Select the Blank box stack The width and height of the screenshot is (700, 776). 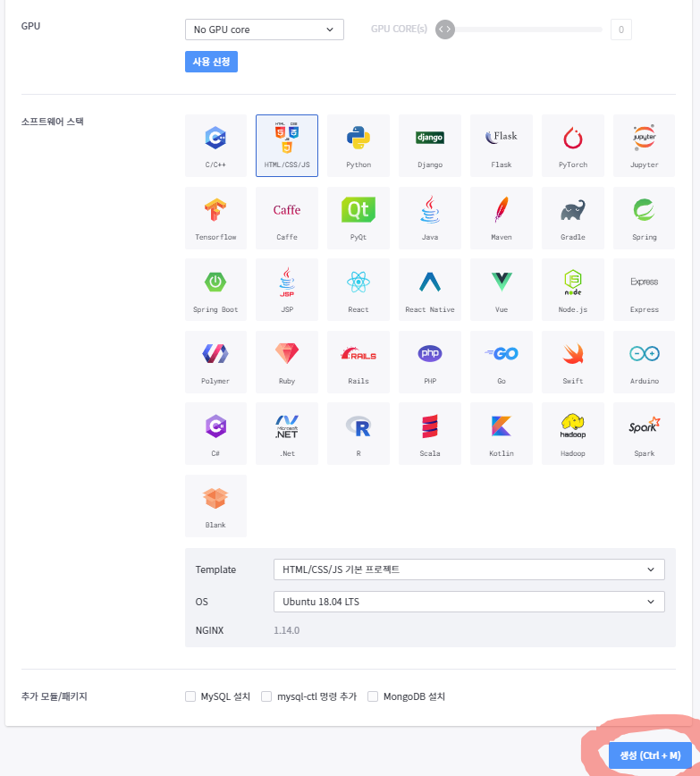point(215,506)
